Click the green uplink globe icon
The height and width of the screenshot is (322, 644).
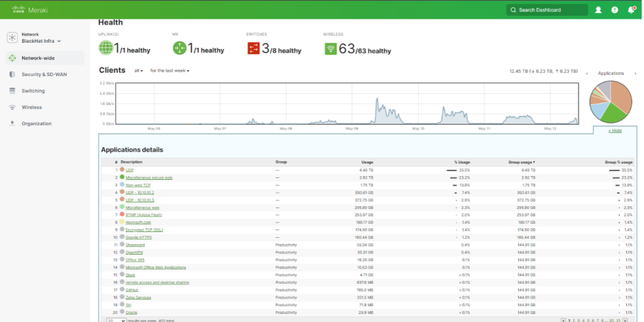coord(107,48)
